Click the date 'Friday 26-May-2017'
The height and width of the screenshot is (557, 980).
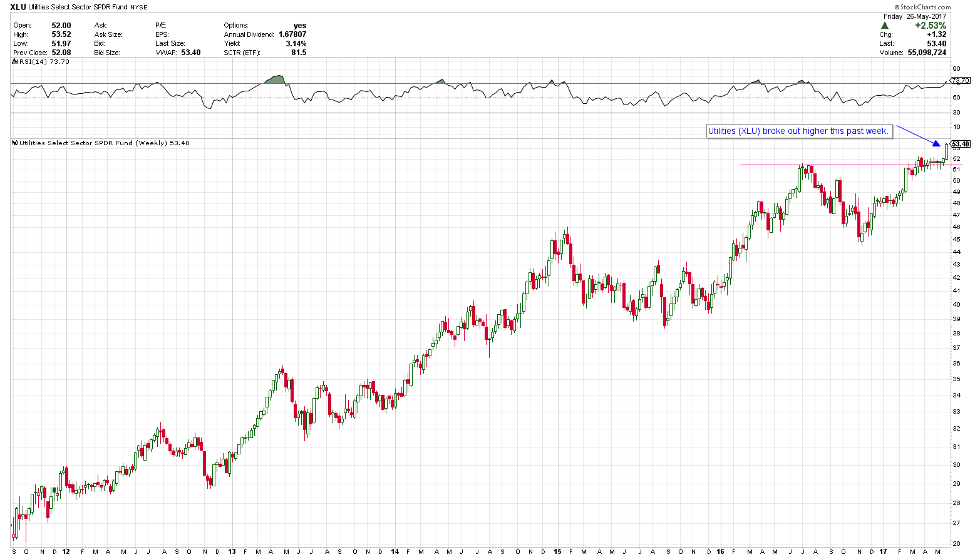click(915, 16)
